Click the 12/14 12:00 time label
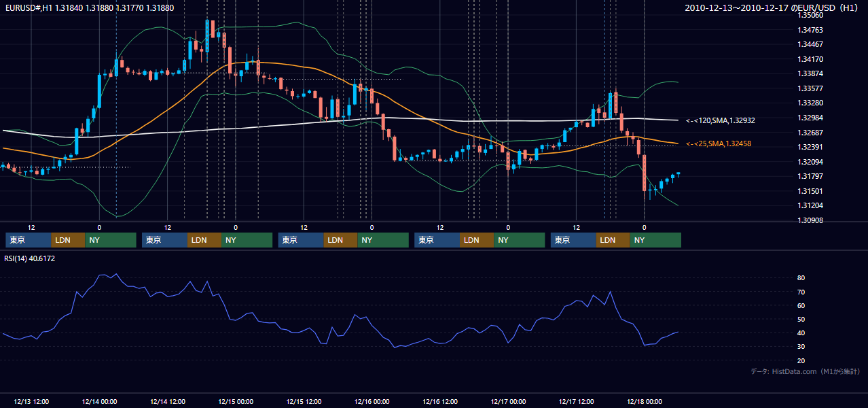Image resolution: width=868 pixels, height=408 pixels. click(167, 401)
